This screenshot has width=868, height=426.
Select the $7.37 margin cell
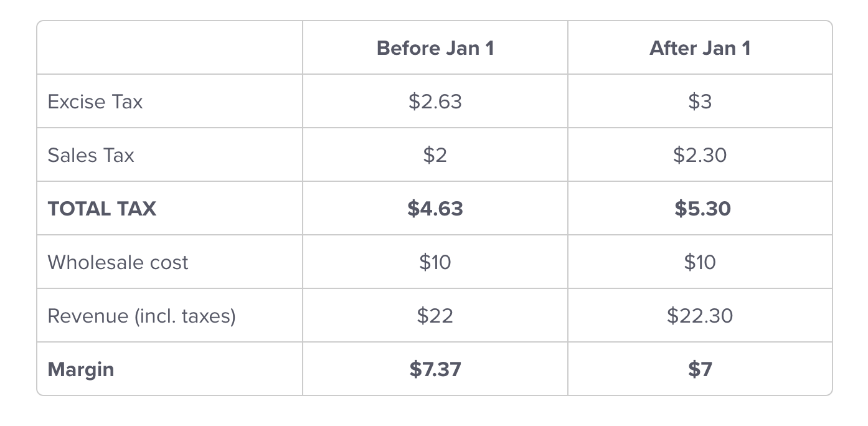435,369
